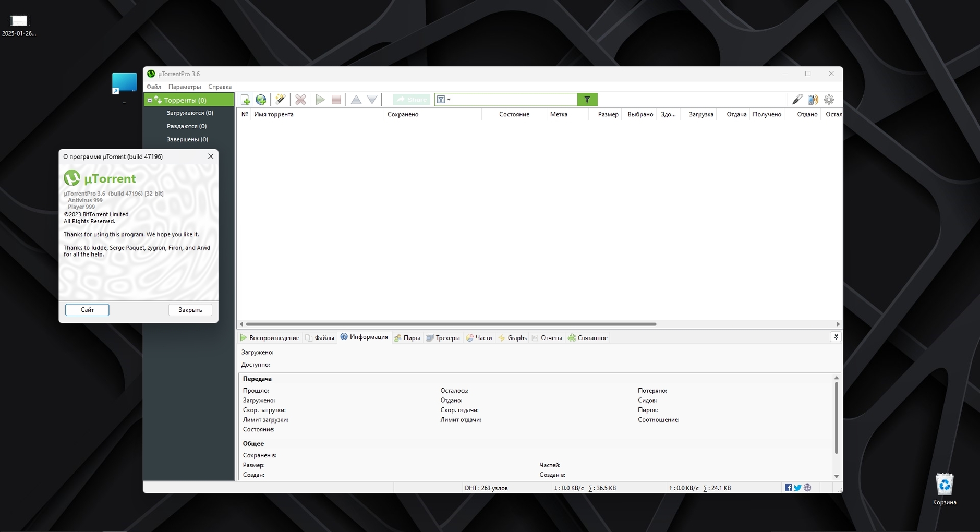The image size is (980, 532).
Task: Switch to the Информация tab
Action: pyautogui.click(x=364, y=337)
